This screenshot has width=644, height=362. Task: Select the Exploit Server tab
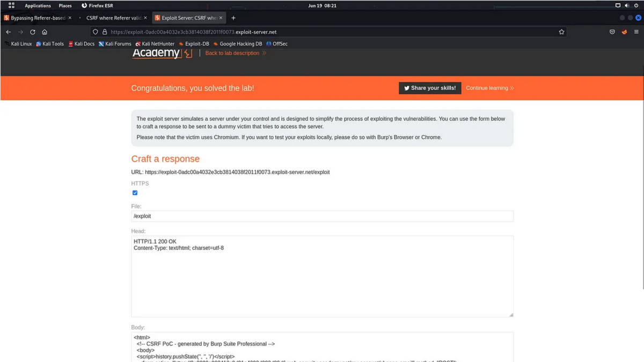pyautogui.click(x=188, y=18)
